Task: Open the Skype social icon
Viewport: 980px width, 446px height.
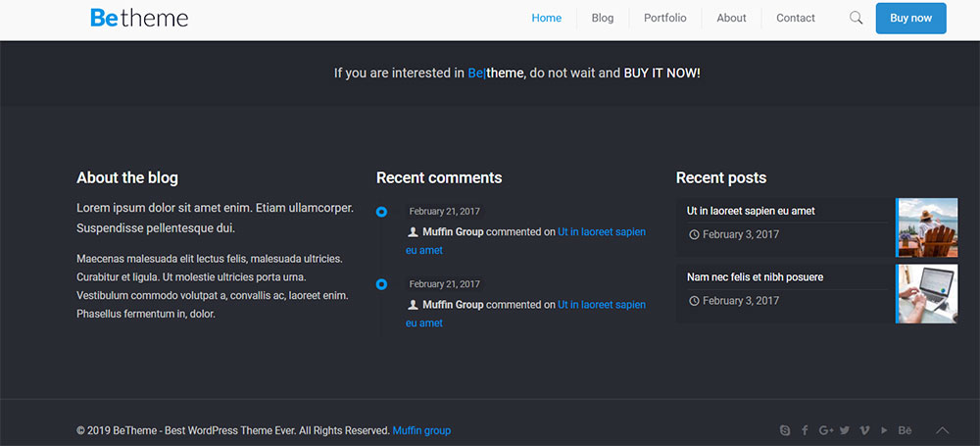Action: [785, 430]
